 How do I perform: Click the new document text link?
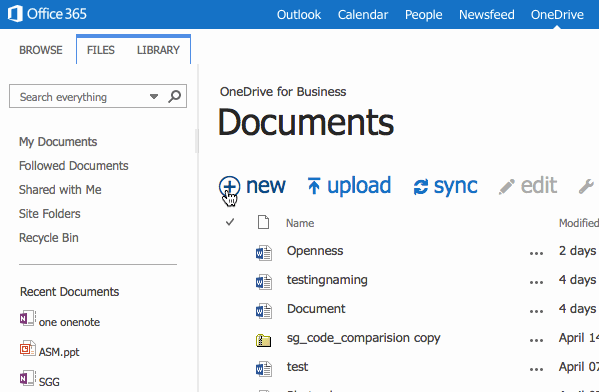pyautogui.click(x=266, y=186)
